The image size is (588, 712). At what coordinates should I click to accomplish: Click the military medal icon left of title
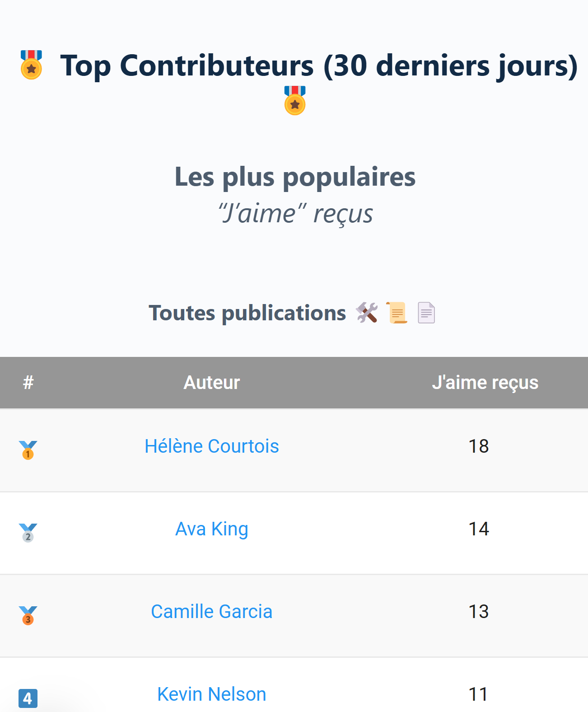tap(31, 65)
